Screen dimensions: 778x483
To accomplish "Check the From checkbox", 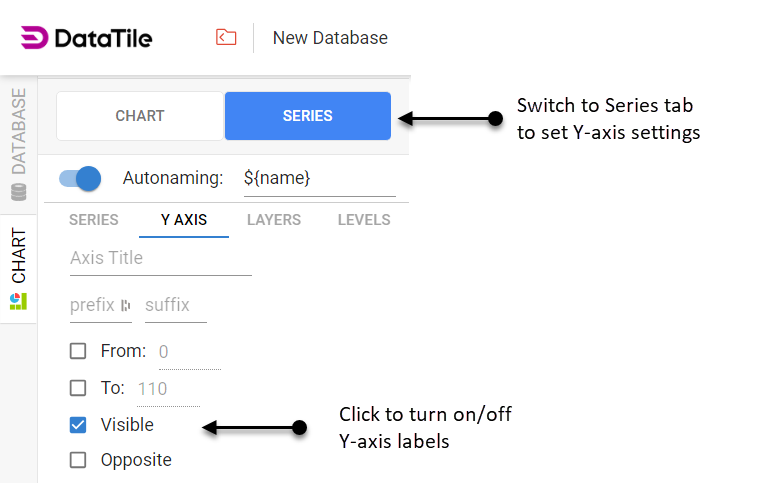I will point(78,351).
